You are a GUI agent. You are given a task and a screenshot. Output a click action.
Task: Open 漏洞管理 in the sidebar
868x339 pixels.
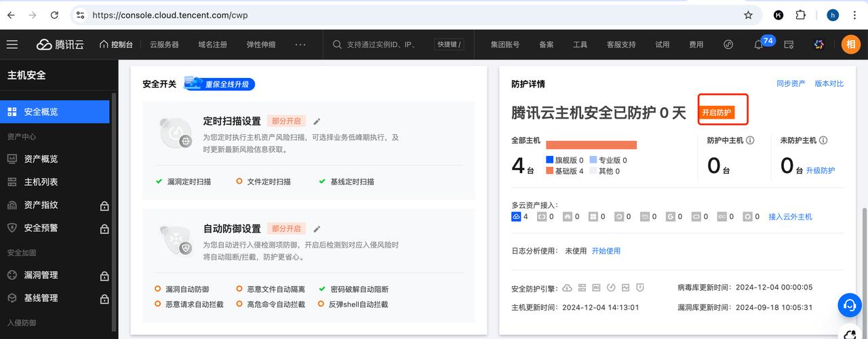(41, 275)
